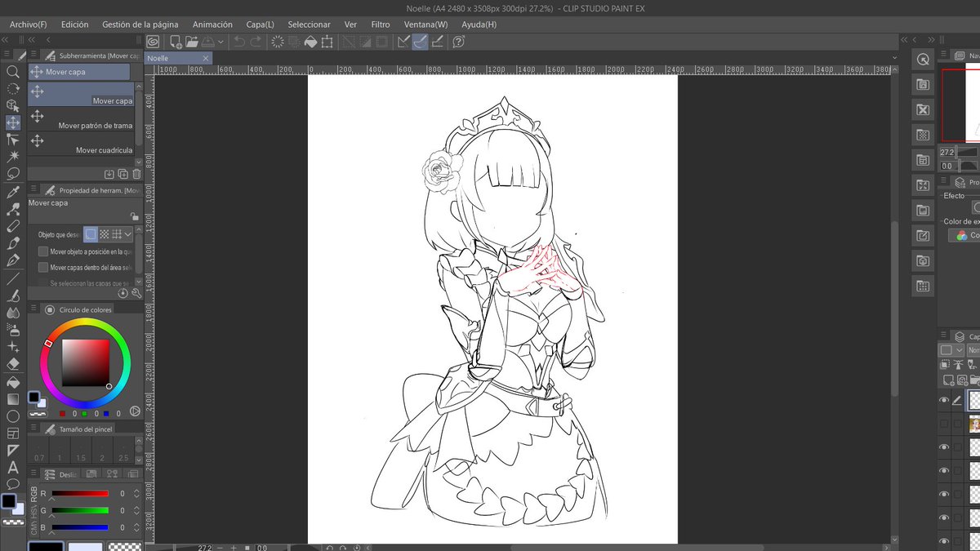Switch to the Noelle canvas tab
The image size is (980, 551).
(x=178, y=58)
